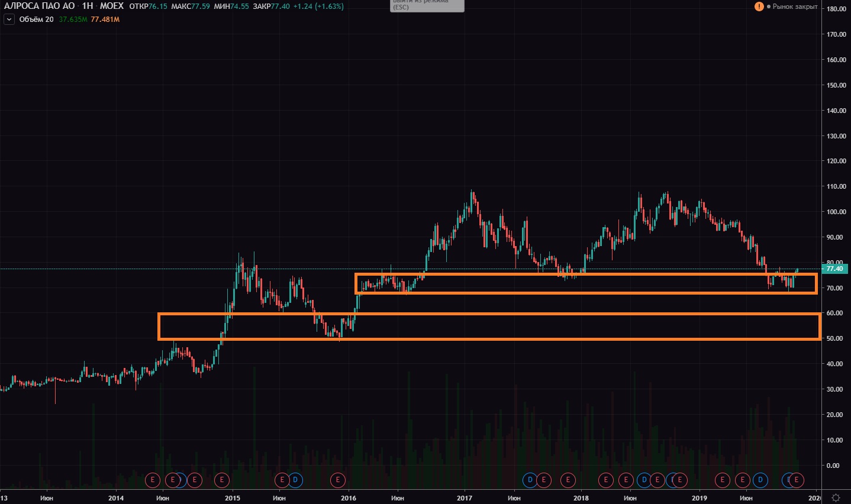Open the earnings marker just before 2016
This screenshot has width=851, height=504.
[338, 480]
